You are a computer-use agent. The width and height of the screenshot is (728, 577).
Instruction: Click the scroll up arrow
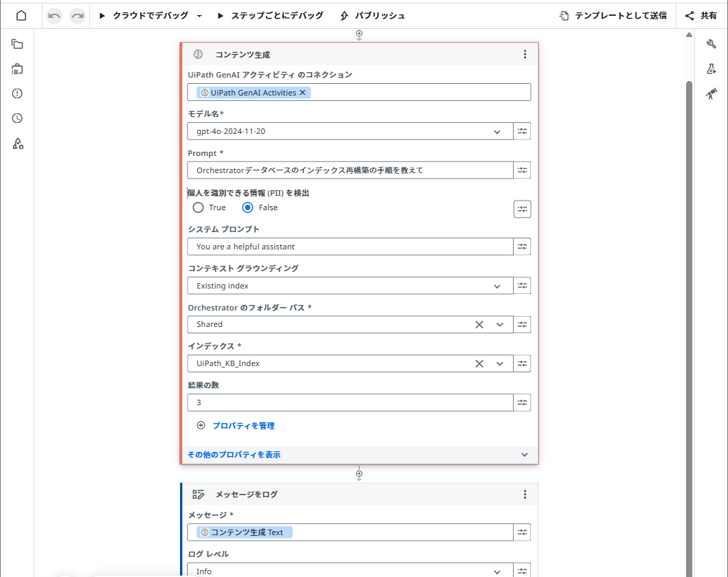pyautogui.click(x=689, y=35)
